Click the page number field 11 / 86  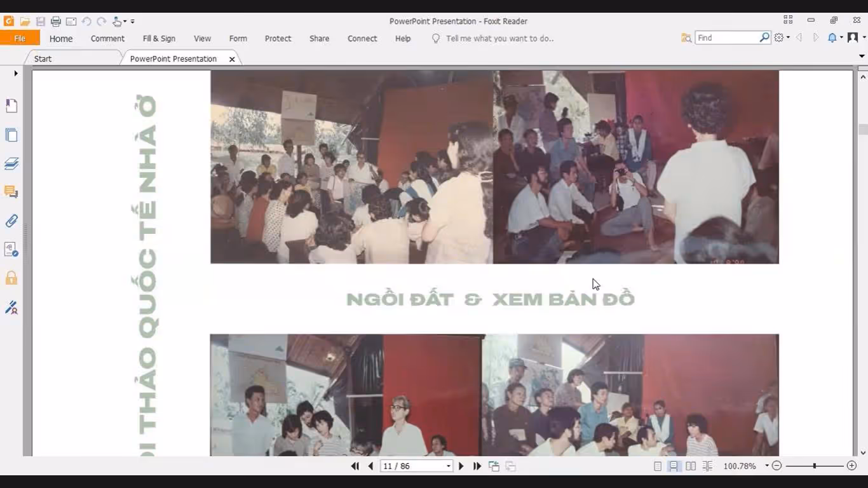click(412, 466)
